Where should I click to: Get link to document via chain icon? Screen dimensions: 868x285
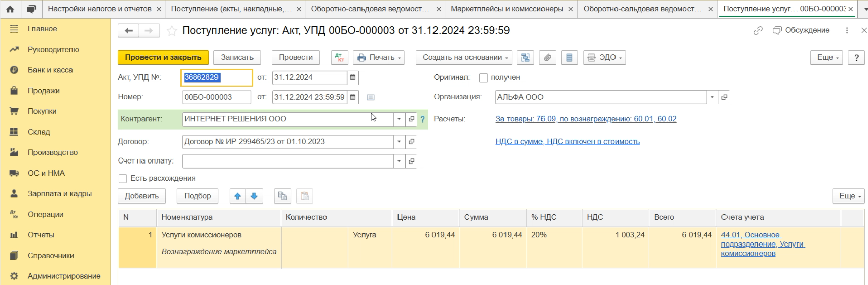click(758, 31)
